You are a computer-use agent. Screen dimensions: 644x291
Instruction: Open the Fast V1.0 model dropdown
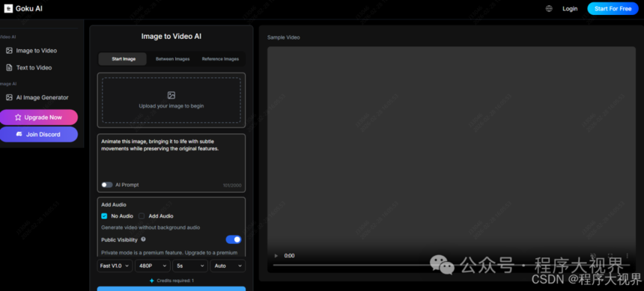coord(115,266)
